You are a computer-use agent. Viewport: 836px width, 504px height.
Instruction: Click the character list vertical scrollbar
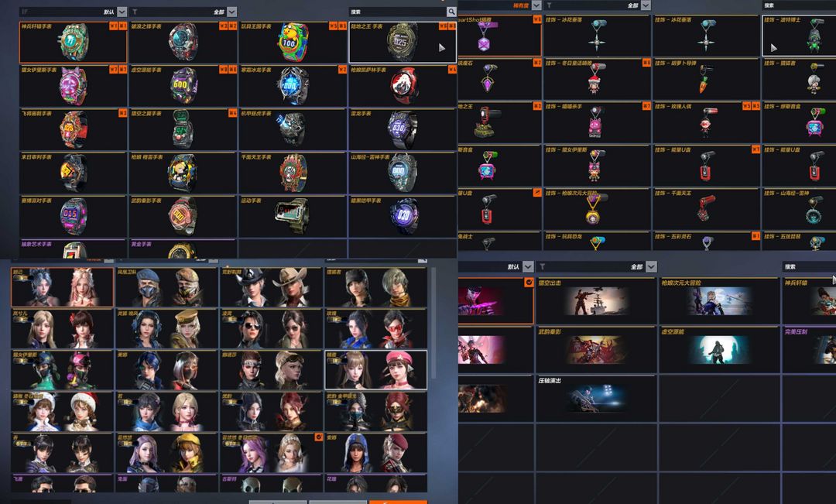(433, 323)
